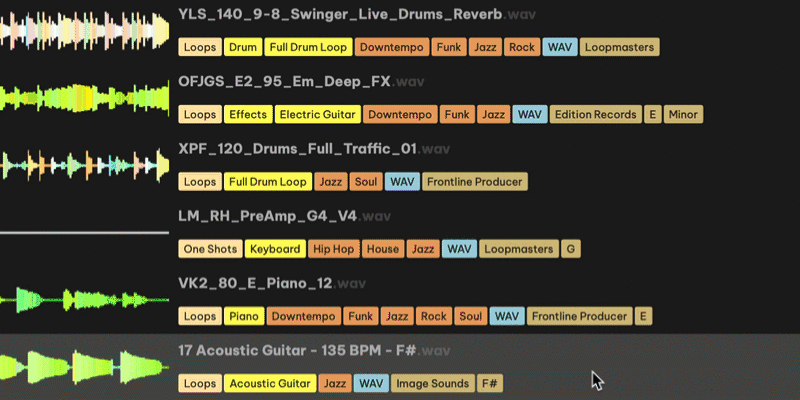
Task: Click Soul tag on VK2_80_E_Piano row
Action: pyautogui.click(x=471, y=316)
